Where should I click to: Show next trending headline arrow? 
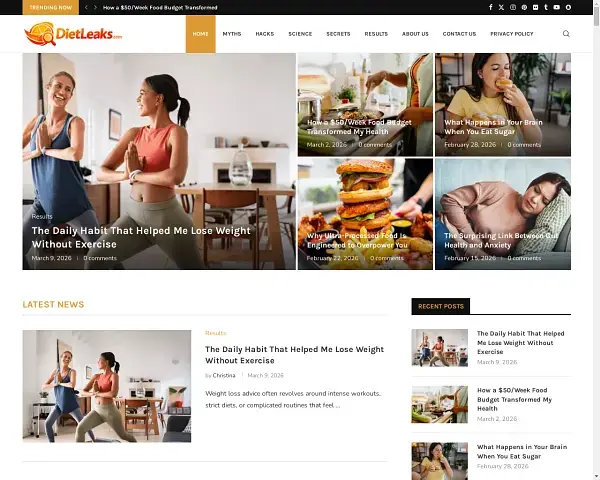pyautogui.click(x=95, y=7)
